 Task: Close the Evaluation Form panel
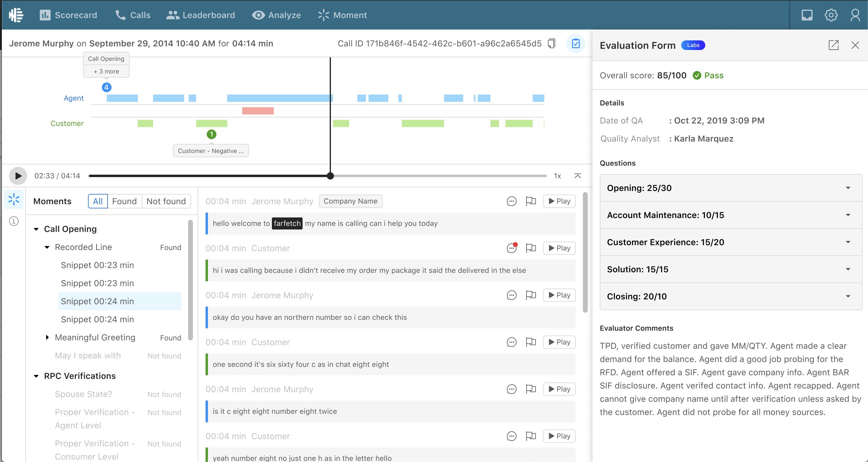[x=855, y=45]
